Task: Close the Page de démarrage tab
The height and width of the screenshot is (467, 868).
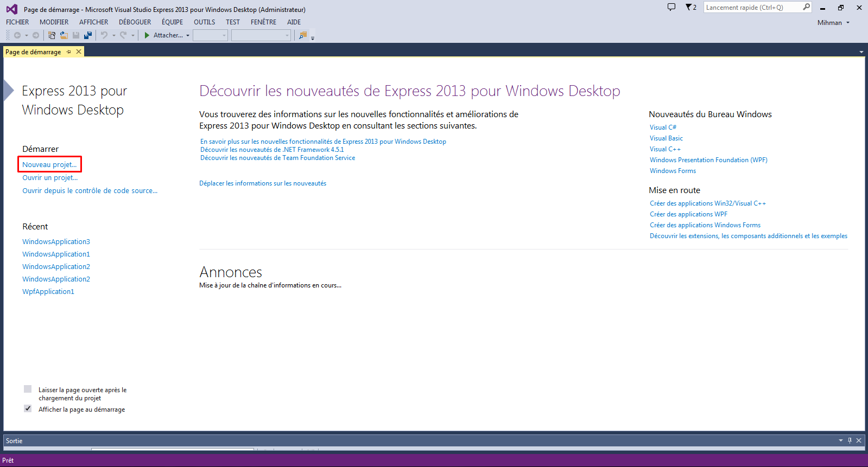Action: 79,52
